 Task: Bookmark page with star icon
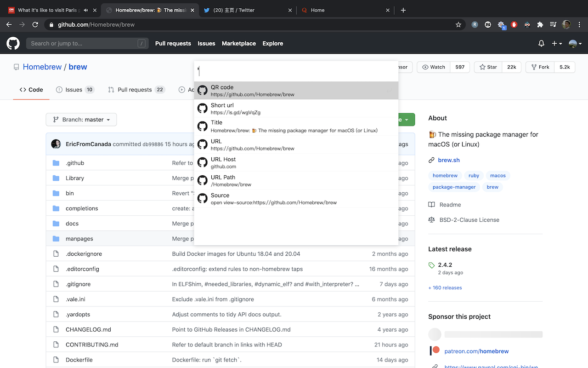click(458, 25)
